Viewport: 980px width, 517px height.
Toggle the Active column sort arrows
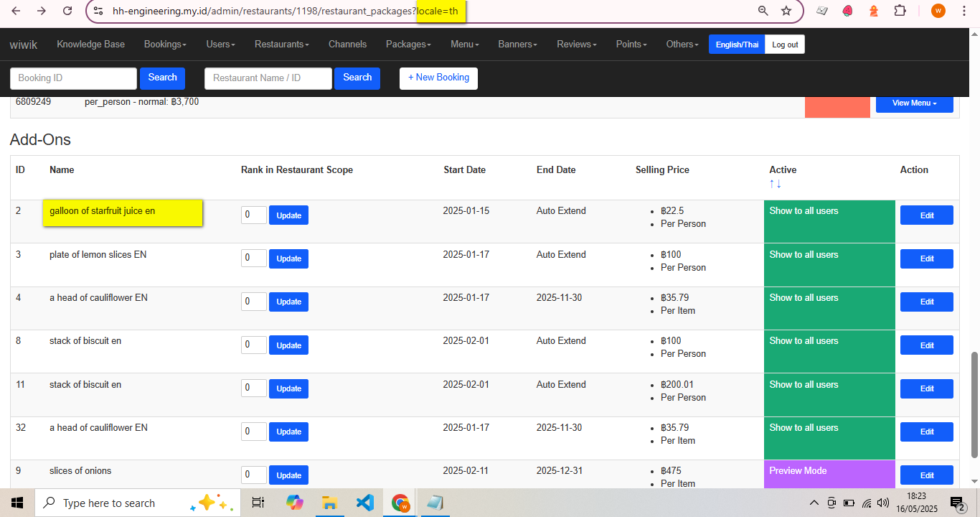(776, 184)
